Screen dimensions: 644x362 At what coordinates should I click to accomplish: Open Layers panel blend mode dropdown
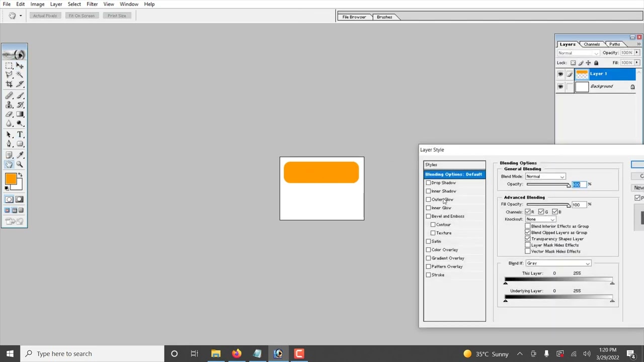[x=578, y=53]
